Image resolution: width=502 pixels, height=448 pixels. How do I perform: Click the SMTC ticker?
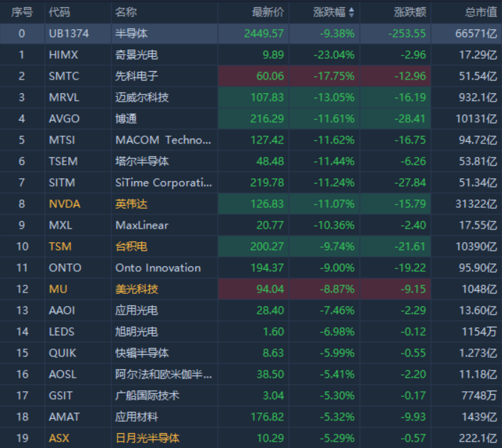(64, 76)
